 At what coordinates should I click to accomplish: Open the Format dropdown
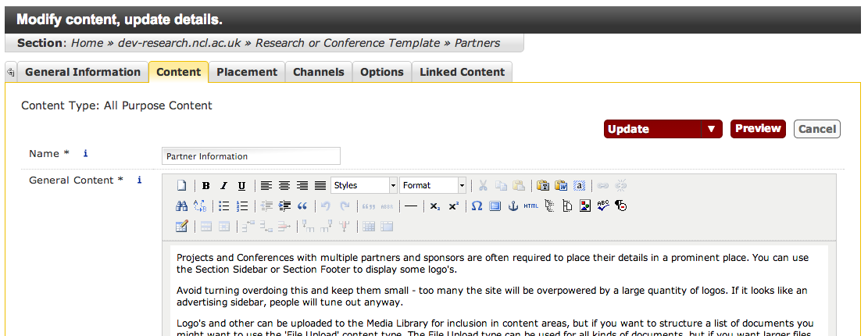[x=433, y=186]
